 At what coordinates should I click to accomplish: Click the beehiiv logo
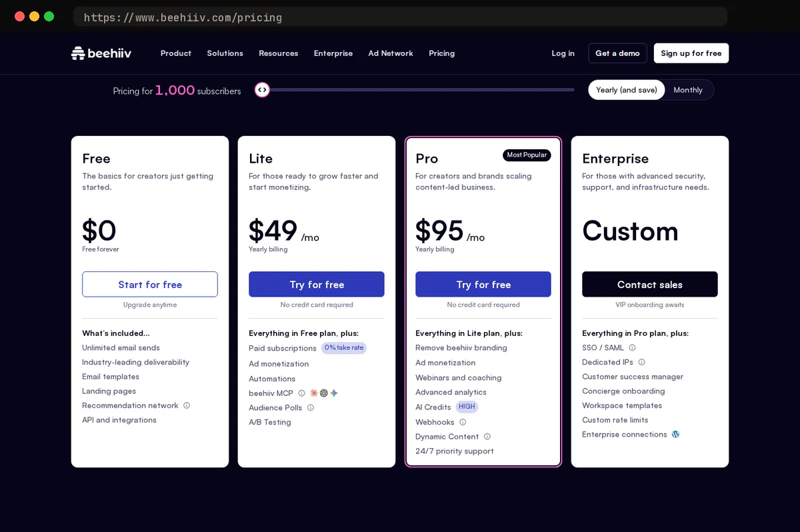101,53
